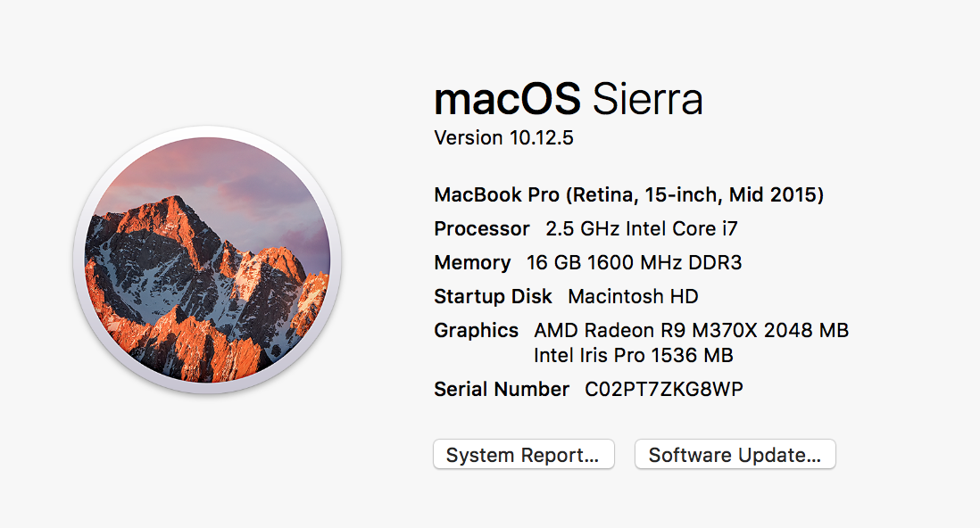Click the Memory label
The width and height of the screenshot is (980, 528).
pos(472,262)
